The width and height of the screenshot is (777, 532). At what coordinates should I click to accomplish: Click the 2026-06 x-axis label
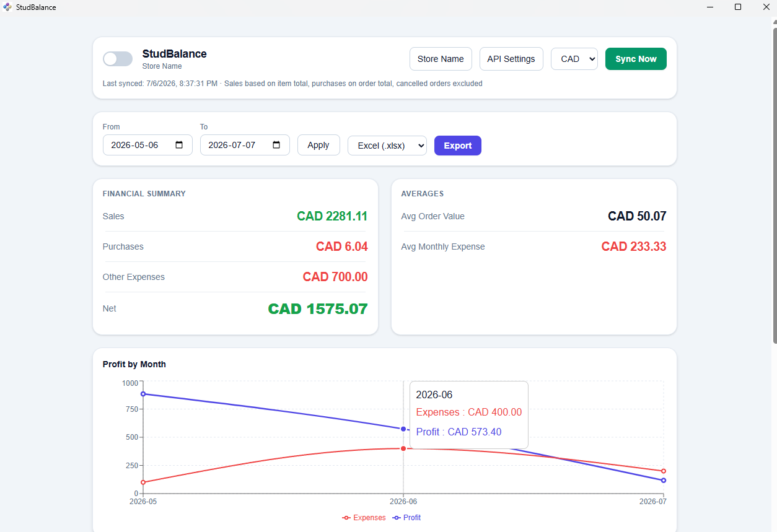click(x=403, y=502)
